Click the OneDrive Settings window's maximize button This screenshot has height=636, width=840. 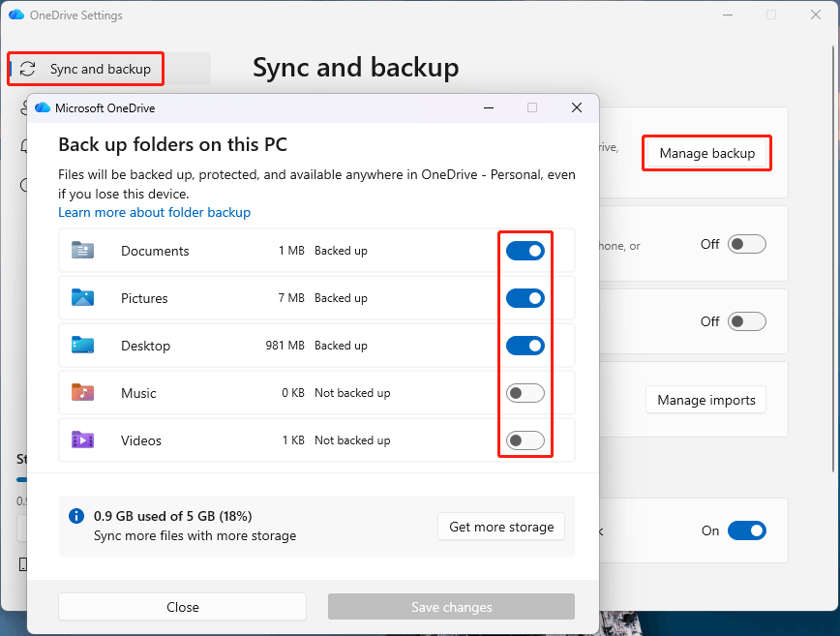(x=771, y=15)
